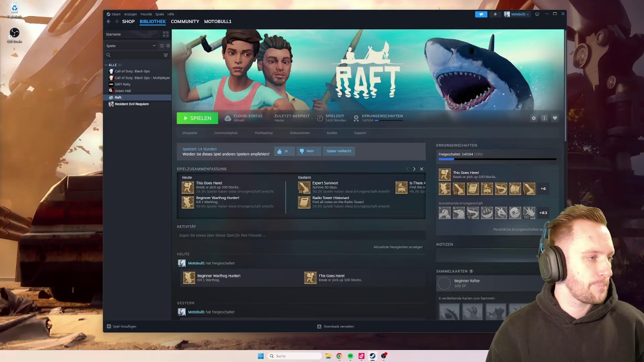Select Green Hell in library
The image size is (644, 362).
122,91
